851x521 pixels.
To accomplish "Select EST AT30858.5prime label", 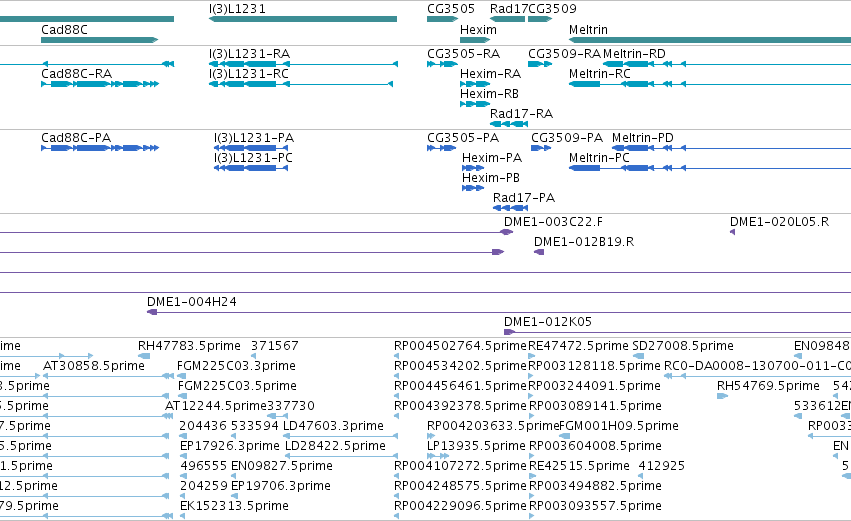I will (x=94, y=366).
